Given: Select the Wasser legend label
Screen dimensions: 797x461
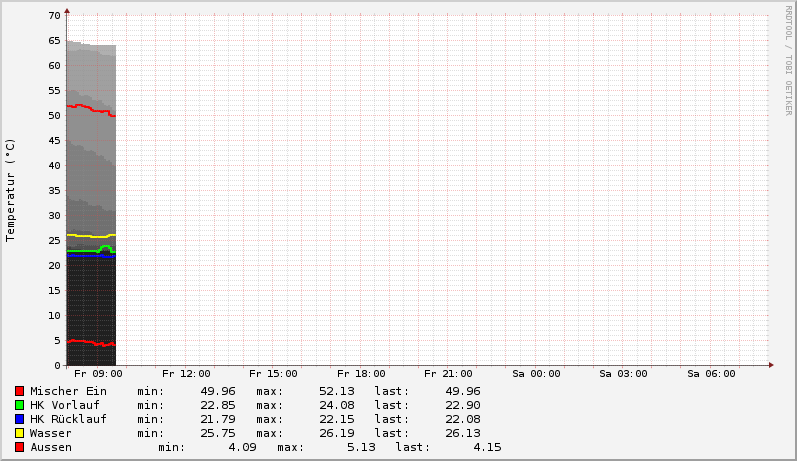Looking at the screenshot, I should click(x=51, y=433).
